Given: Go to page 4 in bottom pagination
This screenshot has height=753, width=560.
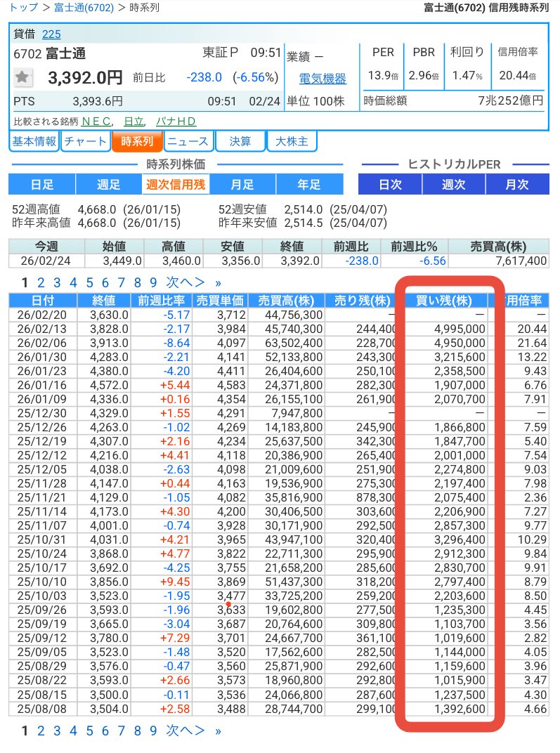Looking at the screenshot, I should [73, 731].
